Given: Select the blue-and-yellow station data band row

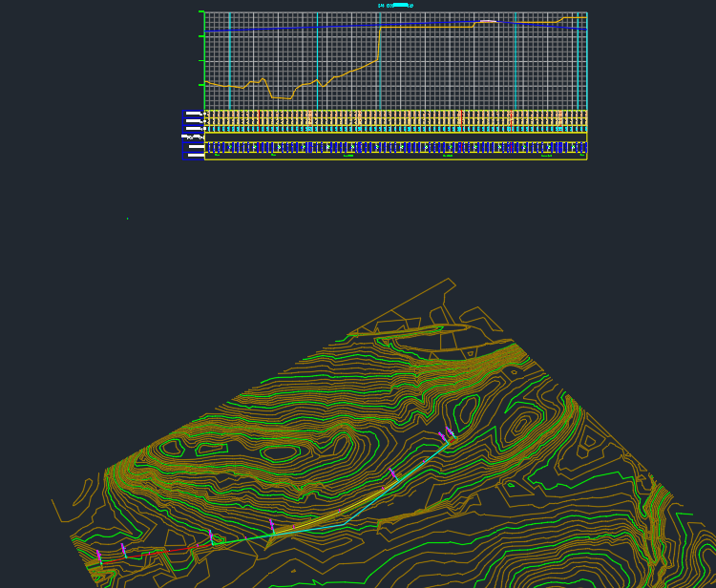Looking at the screenshot, I should (x=395, y=147).
